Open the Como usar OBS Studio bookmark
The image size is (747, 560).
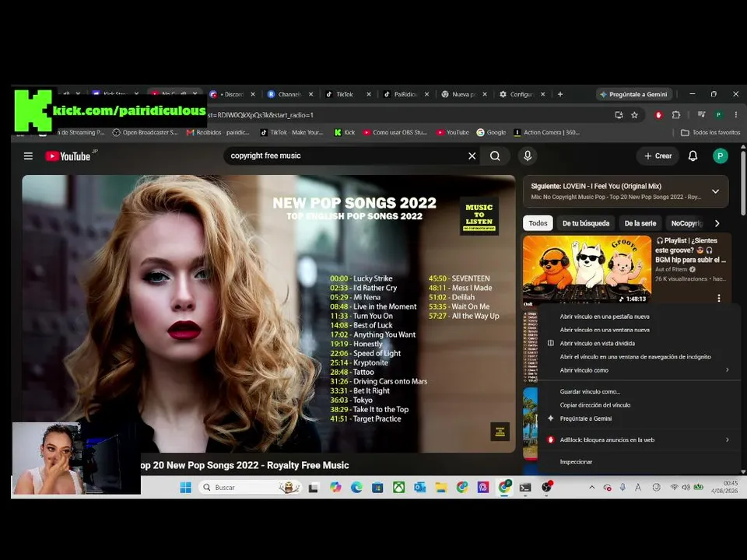click(x=395, y=132)
